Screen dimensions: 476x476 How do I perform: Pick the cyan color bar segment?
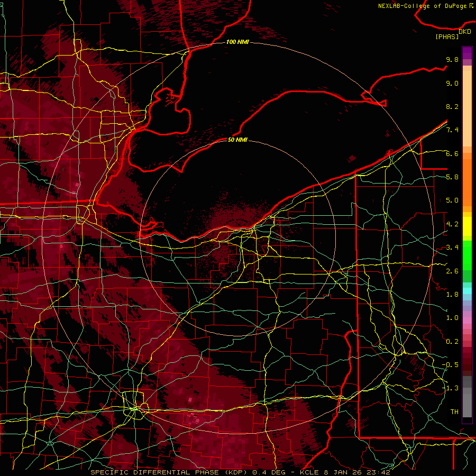coord(467,290)
